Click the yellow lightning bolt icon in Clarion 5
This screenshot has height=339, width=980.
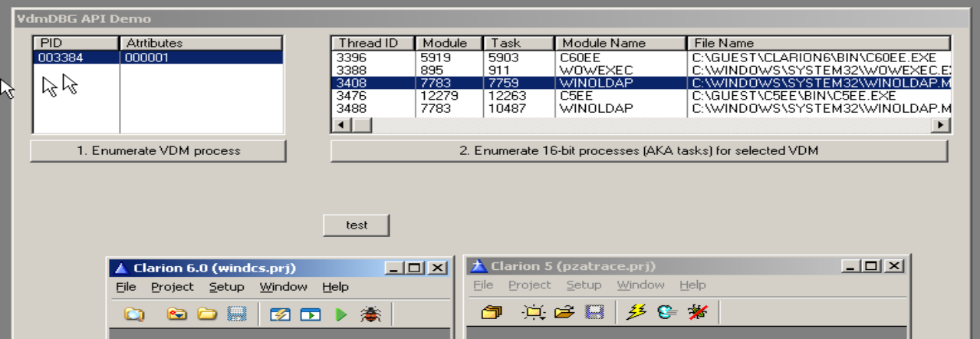[x=636, y=312]
